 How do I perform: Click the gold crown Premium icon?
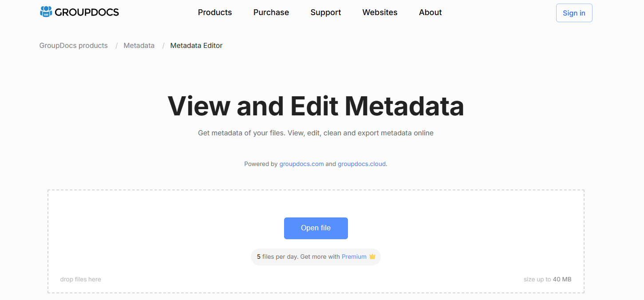[372, 257]
